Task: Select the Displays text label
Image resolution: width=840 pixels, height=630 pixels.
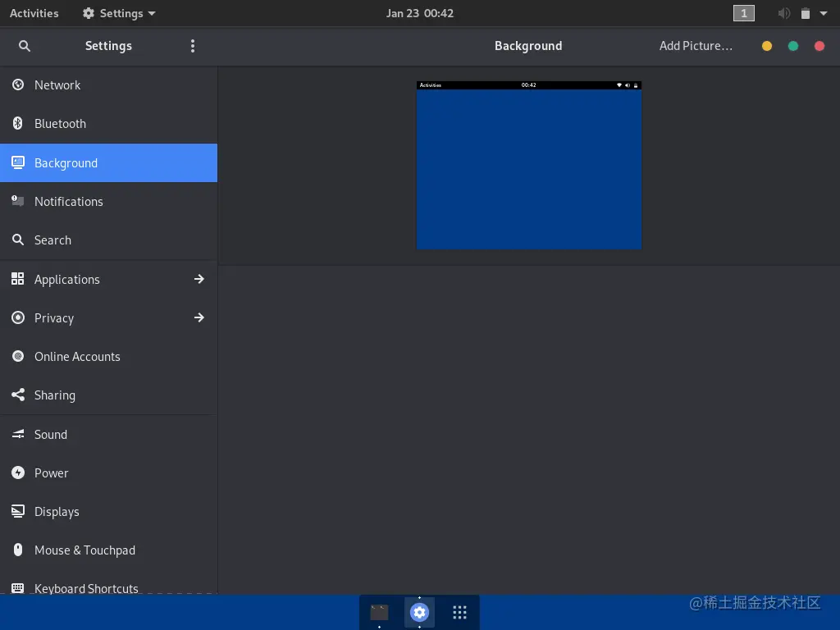Action: click(x=57, y=512)
